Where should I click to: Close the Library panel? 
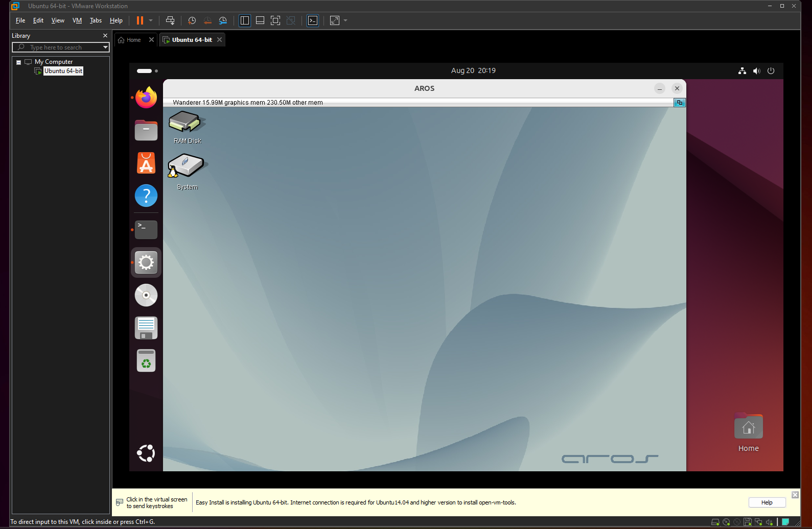pos(105,36)
